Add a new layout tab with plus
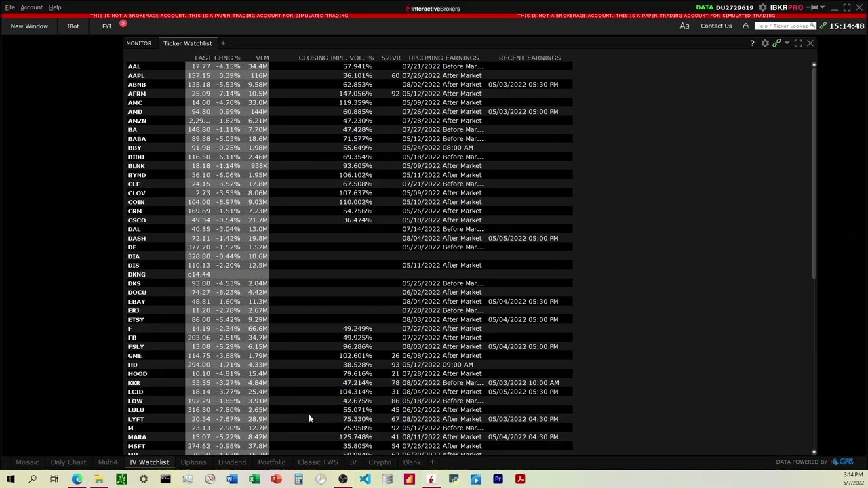The height and width of the screenshot is (488, 868). click(x=432, y=462)
